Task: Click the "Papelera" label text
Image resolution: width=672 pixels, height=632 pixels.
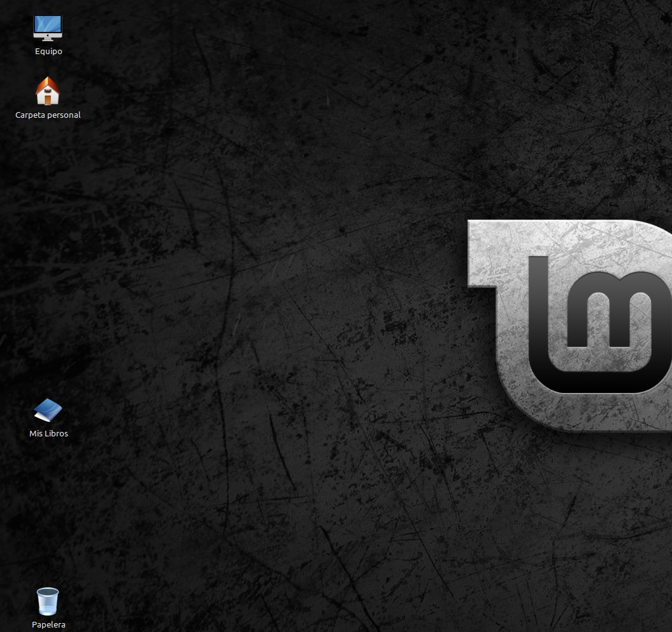Action: tap(48, 625)
